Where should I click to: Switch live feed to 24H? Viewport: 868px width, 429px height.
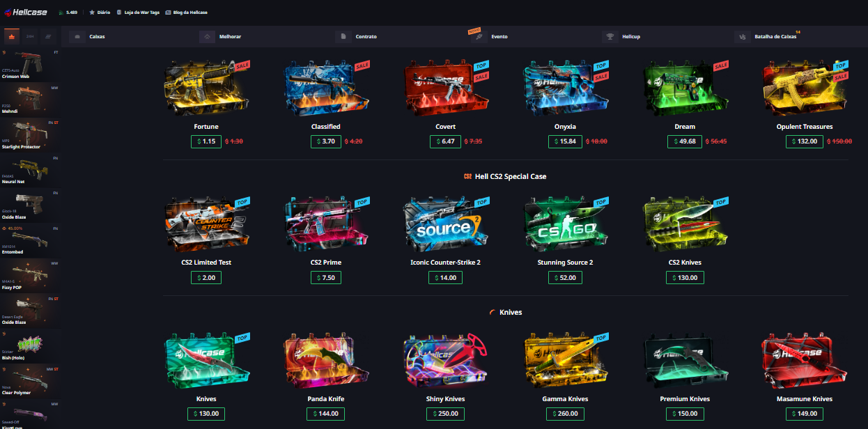tap(30, 36)
